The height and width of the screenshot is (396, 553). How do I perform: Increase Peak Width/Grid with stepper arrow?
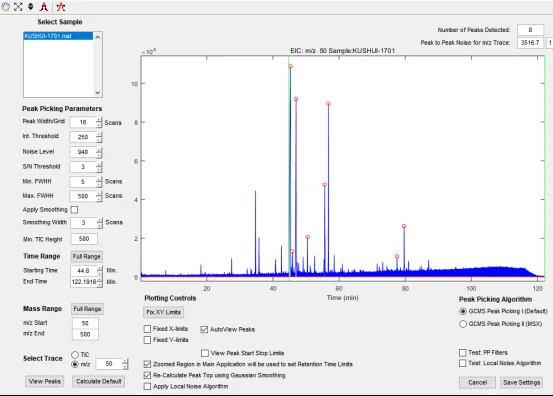99,120
